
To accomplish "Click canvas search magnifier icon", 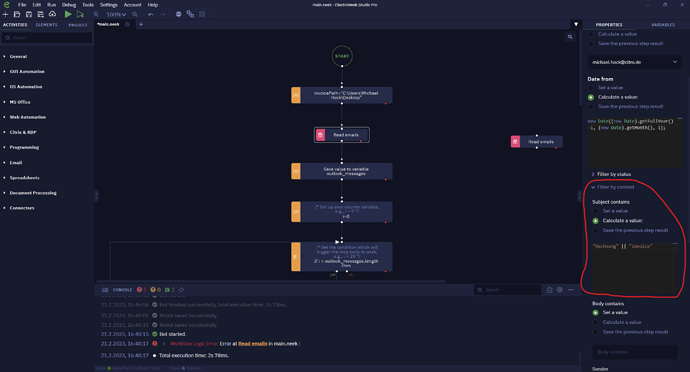I will 570,37.
